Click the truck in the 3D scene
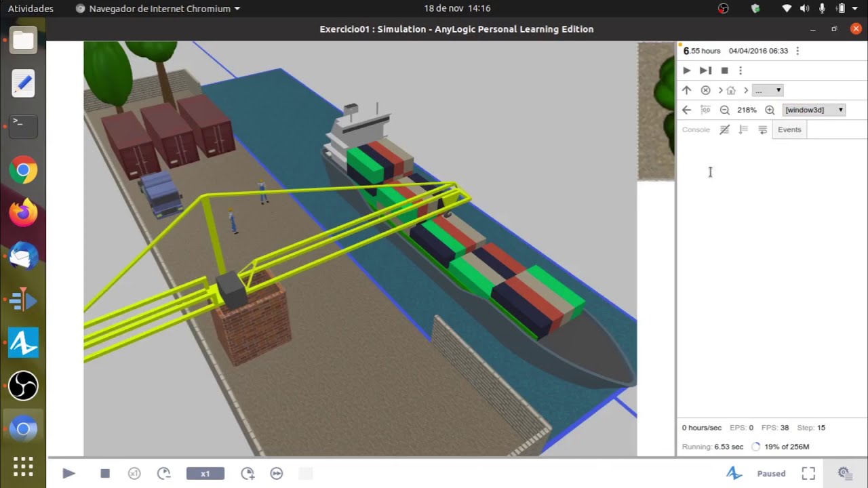The width and height of the screenshot is (868, 488). 161,194
